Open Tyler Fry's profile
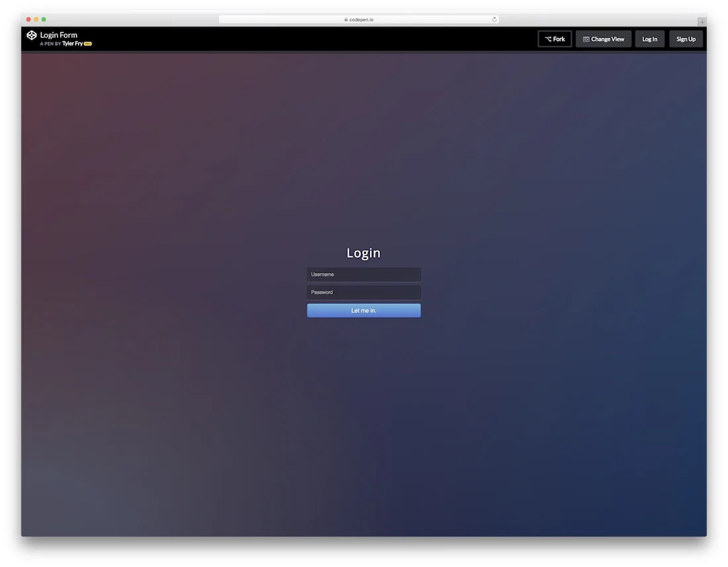 (x=71, y=43)
